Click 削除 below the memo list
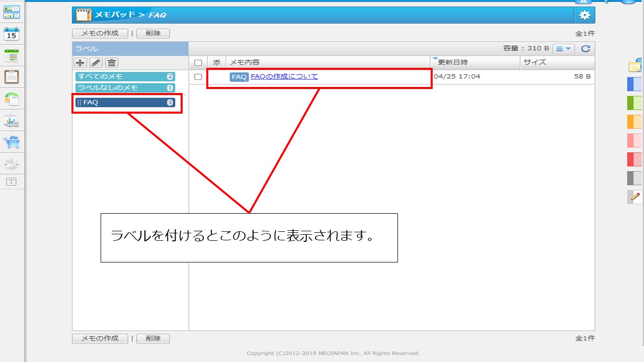 tap(153, 338)
